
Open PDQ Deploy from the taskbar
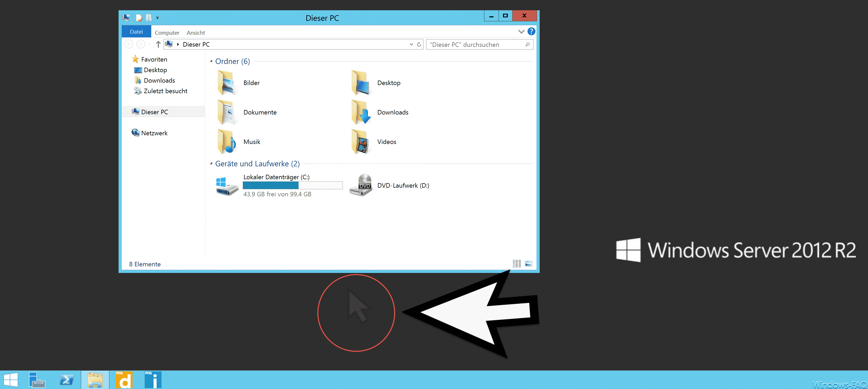(x=124, y=380)
